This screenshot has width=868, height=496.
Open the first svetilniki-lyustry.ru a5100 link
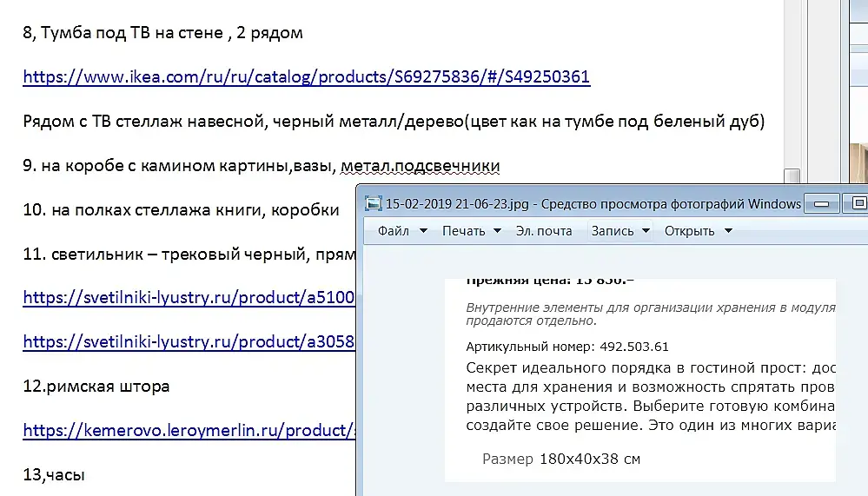pos(189,297)
